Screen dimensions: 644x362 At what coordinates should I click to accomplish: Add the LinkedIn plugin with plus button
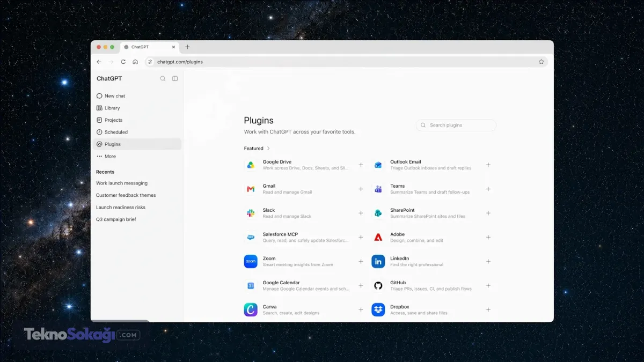click(x=488, y=261)
